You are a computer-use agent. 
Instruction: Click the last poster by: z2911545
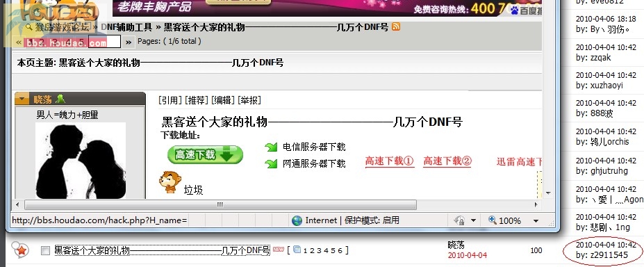click(x=602, y=255)
